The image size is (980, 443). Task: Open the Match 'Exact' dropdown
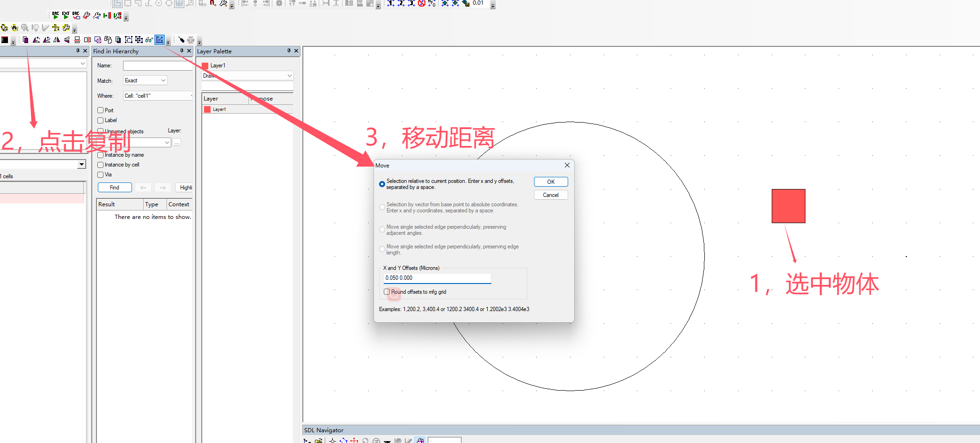click(x=145, y=80)
